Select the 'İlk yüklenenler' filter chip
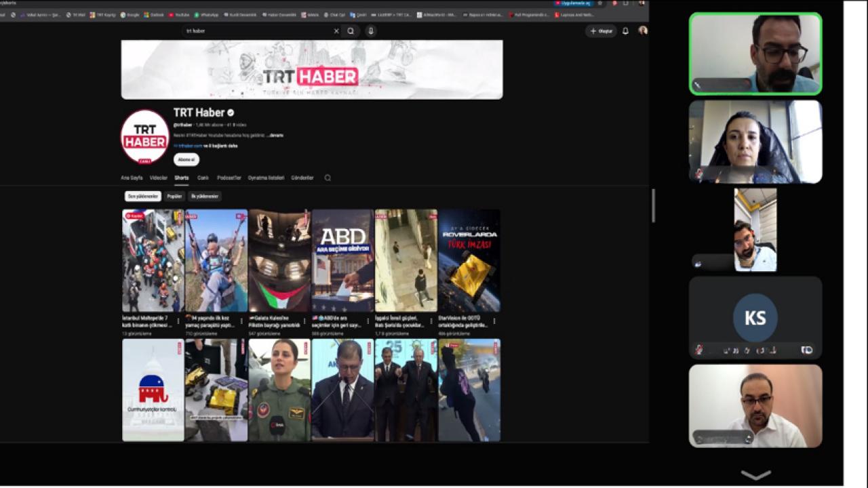Viewport: 868px width, 488px height. (205, 197)
